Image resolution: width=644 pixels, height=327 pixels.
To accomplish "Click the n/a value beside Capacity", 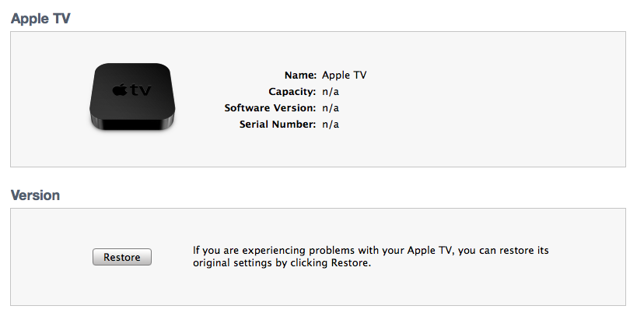I will [x=331, y=92].
